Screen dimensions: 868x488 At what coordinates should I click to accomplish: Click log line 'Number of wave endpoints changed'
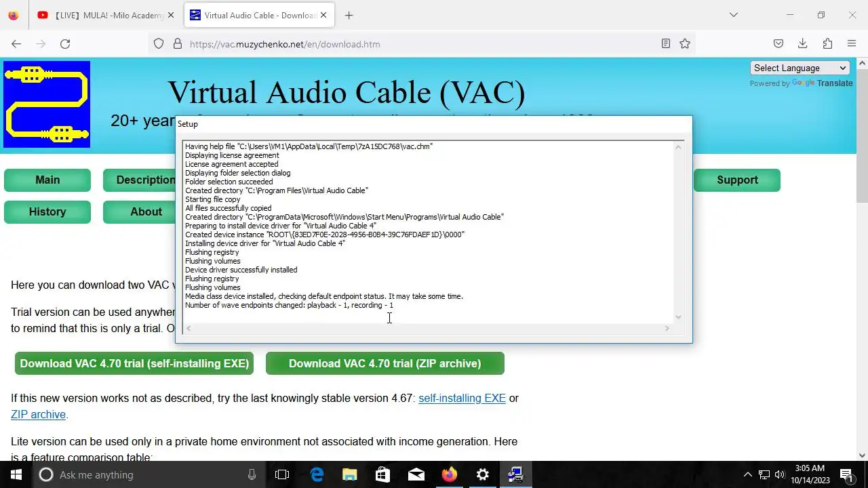pos(289,305)
